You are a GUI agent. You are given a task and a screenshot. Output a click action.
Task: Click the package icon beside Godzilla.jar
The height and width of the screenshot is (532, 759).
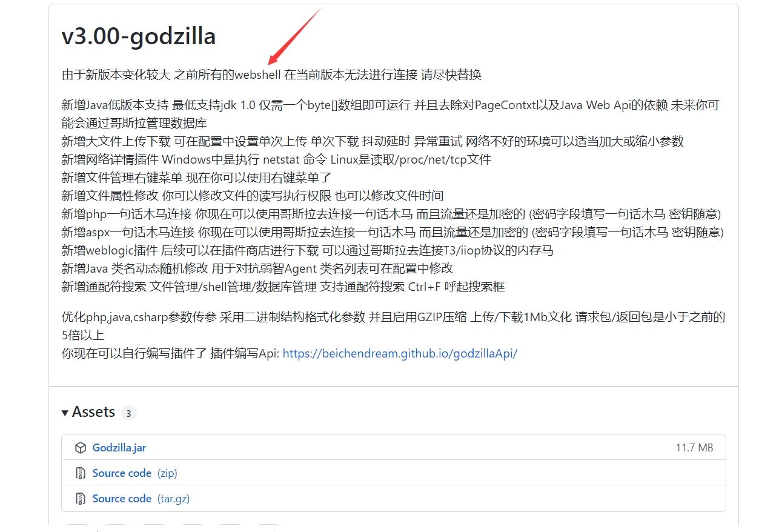[x=80, y=448]
